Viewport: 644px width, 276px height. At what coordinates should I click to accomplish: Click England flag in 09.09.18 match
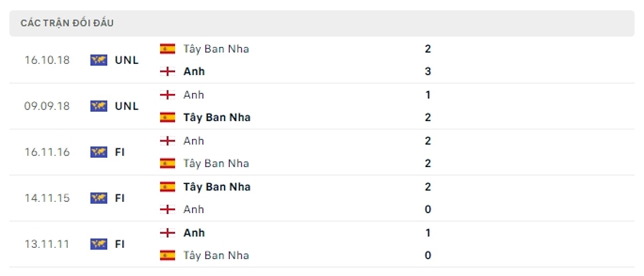click(x=167, y=95)
